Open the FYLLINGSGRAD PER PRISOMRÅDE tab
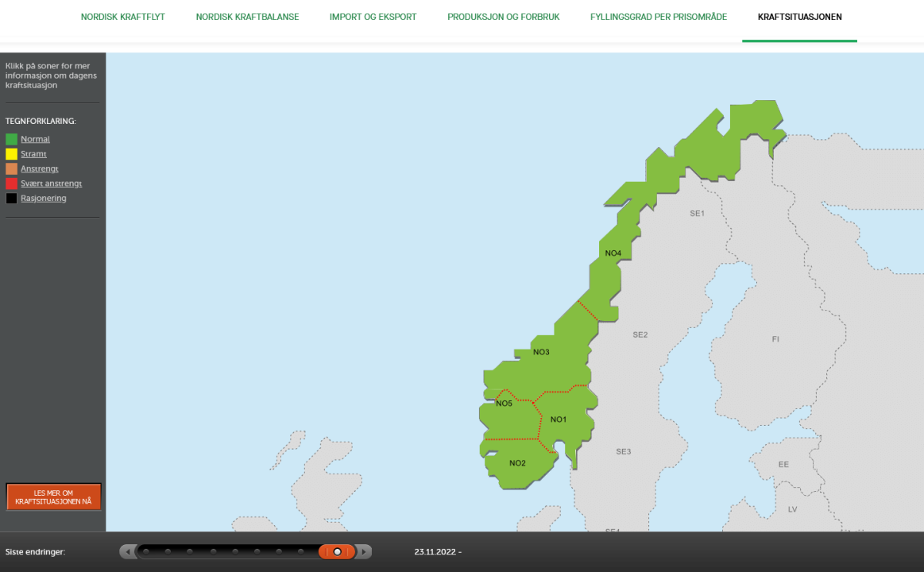 click(658, 16)
